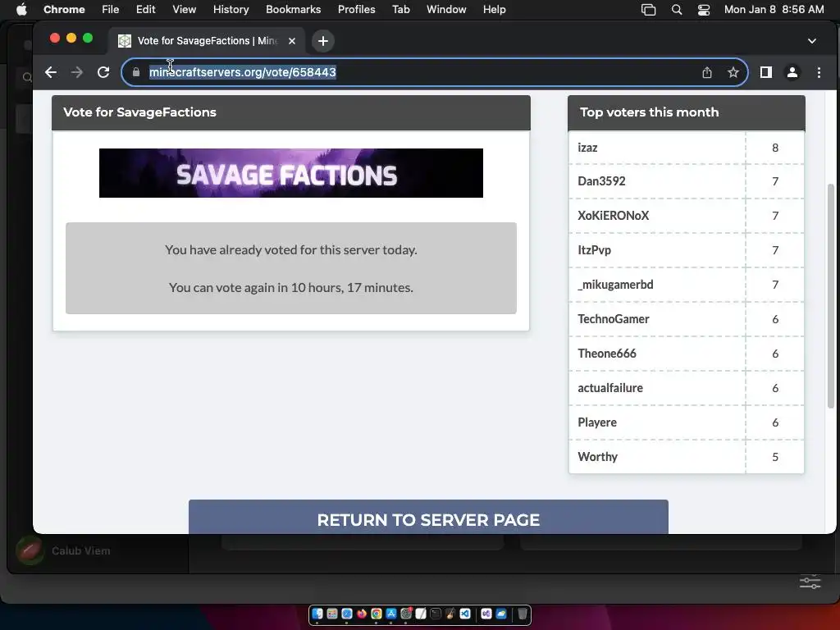840x630 pixels.
Task: Click Calub Viem in background window
Action: 81,550
